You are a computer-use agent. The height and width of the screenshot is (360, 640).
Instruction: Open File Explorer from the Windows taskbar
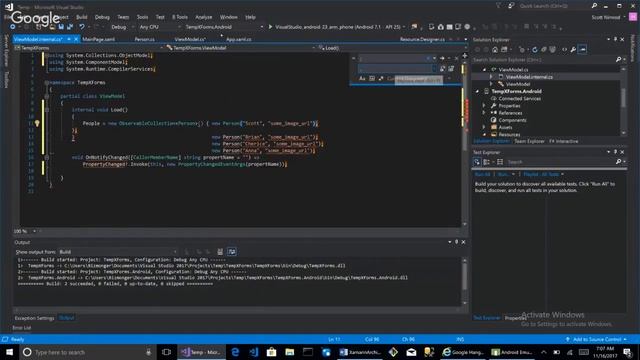point(289,352)
